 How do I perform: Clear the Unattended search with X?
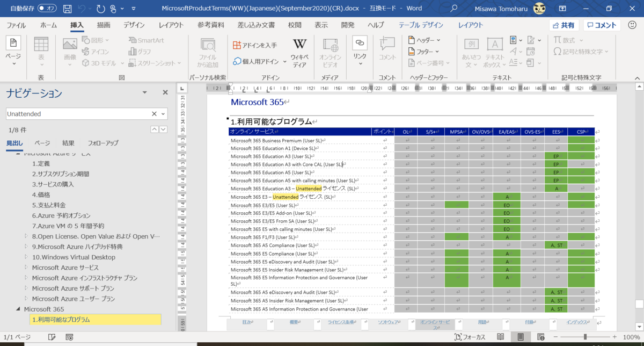point(154,114)
